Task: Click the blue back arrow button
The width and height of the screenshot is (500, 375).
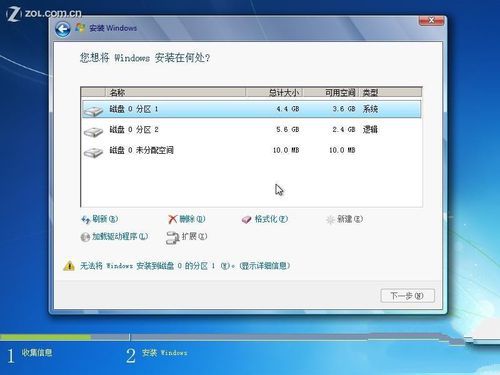Action: (x=63, y=29)
